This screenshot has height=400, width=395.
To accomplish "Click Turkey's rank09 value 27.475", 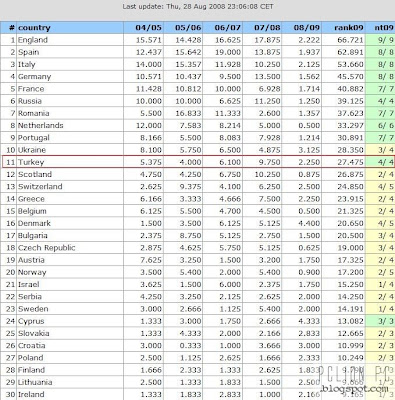I will coord(350,162).
